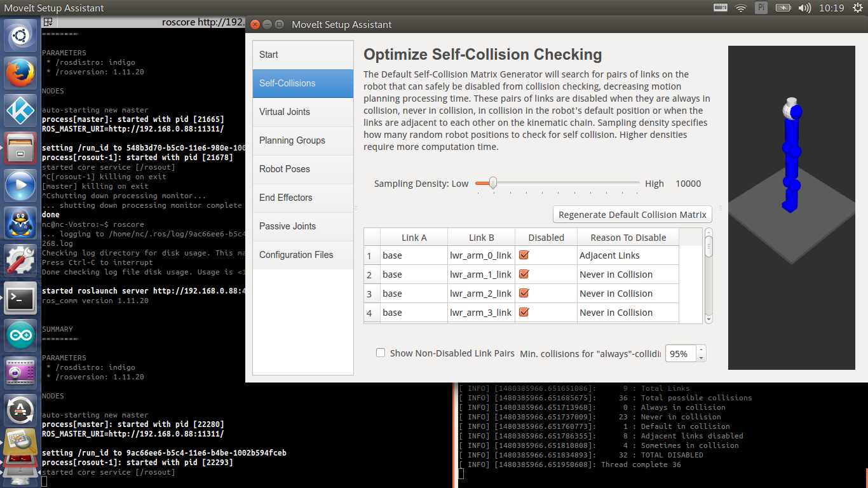This screenshot has height=488, width=868.
Task: Open the Planning Groups step
Action: (x=303, y=140)
